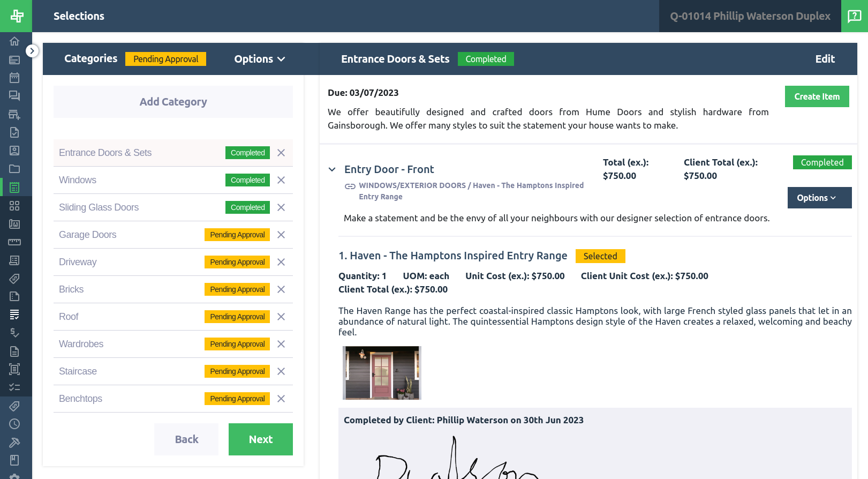Open the Options dropdown in Categories header
The width and height of the screenshot is (868, 479).
click(259, 59)
